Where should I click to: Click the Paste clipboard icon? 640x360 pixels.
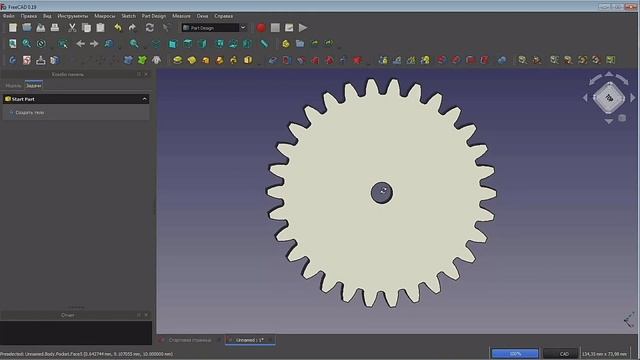pyautogui.click(x=100, y=28)
